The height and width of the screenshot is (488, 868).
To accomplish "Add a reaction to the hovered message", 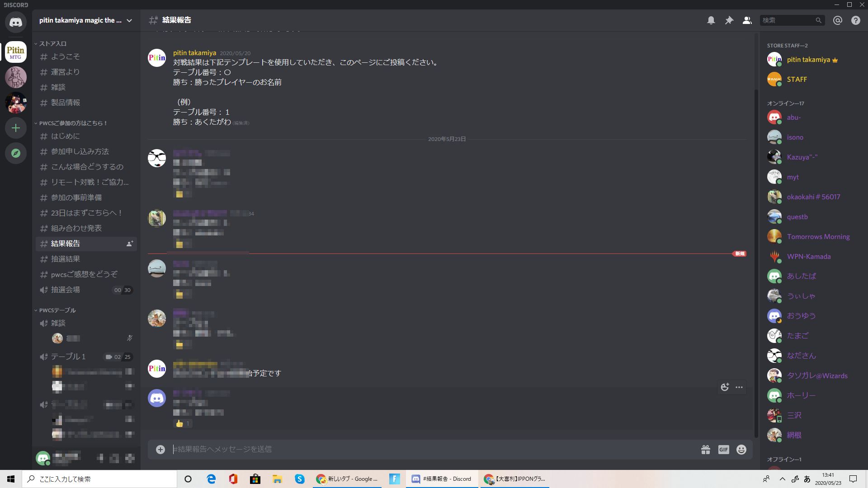I will tap(725, 387).
